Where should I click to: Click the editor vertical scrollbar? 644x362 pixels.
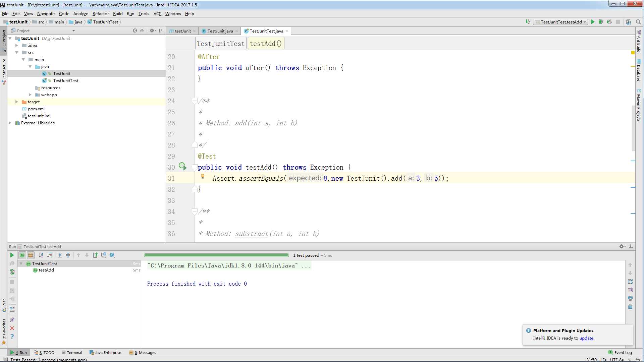(633, 128)
